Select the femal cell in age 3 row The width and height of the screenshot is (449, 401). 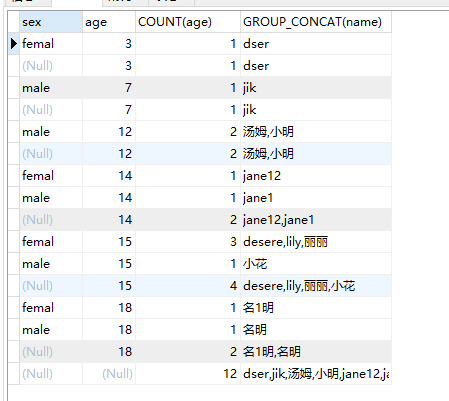tap(51, 44)
